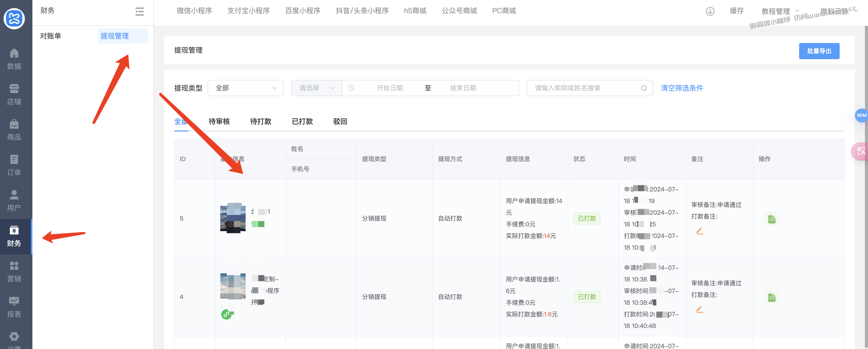This screenshot has width=868, height=349.
Task: Switch to 抖音/头条小程序 tab
Action: (x=362, y=11)
